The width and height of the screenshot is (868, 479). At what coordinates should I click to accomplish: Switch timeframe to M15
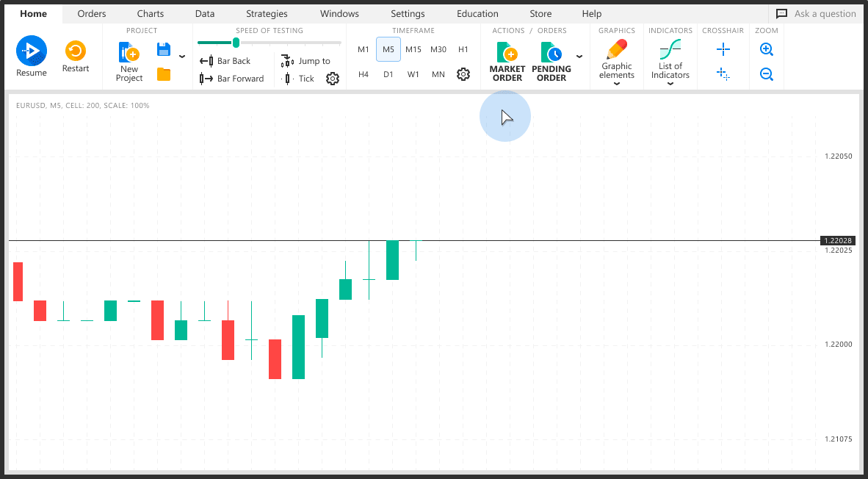tap(413, 50)
